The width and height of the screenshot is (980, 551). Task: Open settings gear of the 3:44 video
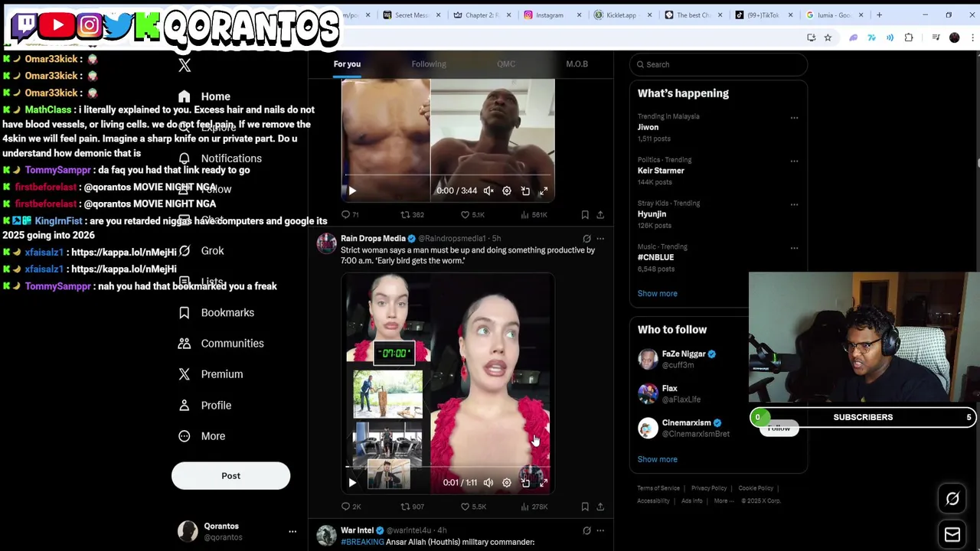507,191
